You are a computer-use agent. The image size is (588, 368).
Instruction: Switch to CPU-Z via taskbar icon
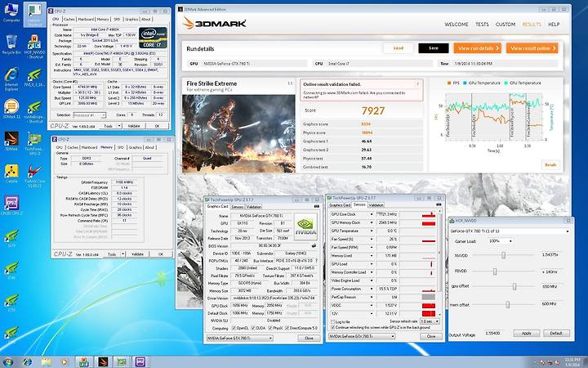point(140,362)
